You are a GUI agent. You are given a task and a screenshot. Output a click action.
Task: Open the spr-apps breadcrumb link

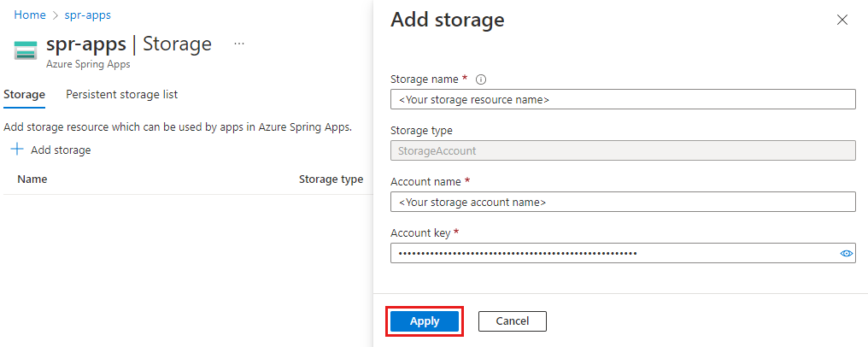pyautogui.click(x=87, y=15)
